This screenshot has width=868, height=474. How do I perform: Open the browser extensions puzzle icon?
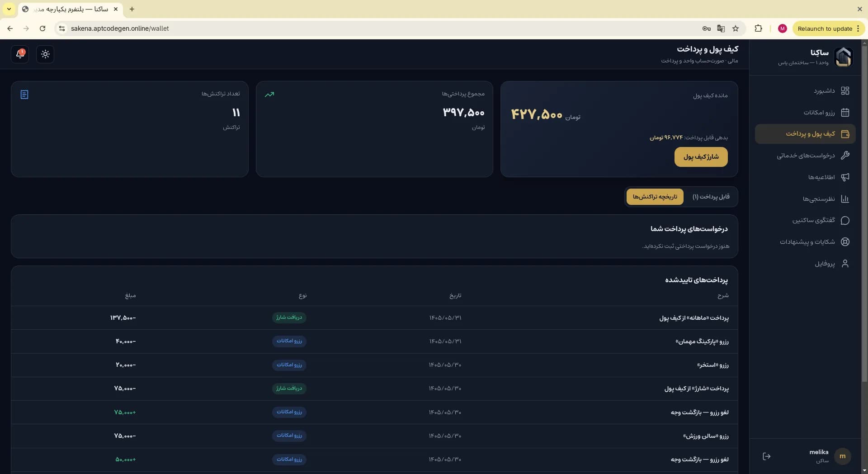click(758, 28)
